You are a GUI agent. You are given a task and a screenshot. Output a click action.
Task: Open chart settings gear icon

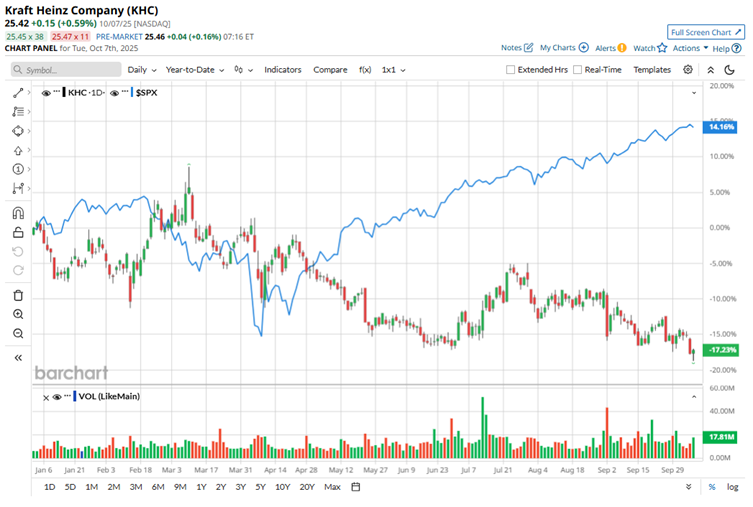click(x=688, y=70)
